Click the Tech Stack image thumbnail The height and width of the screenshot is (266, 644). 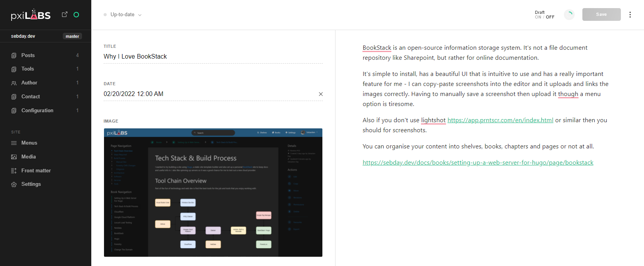click(213, 192)
